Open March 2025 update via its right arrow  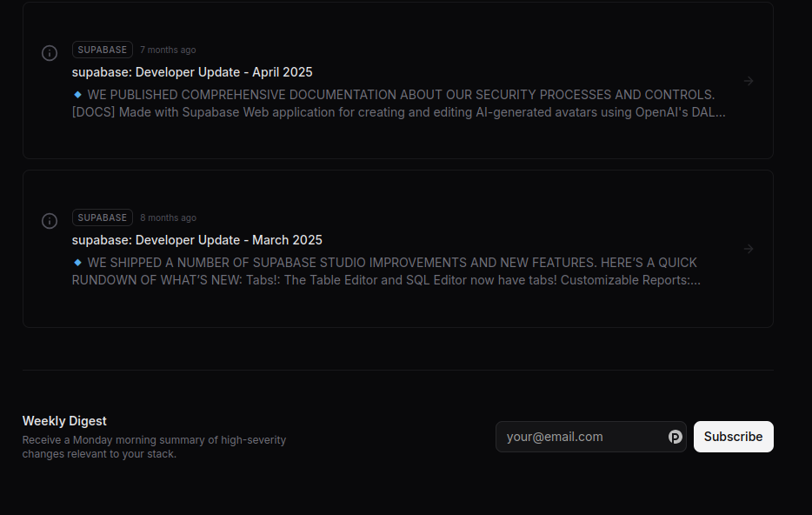[x=749, y=249]
